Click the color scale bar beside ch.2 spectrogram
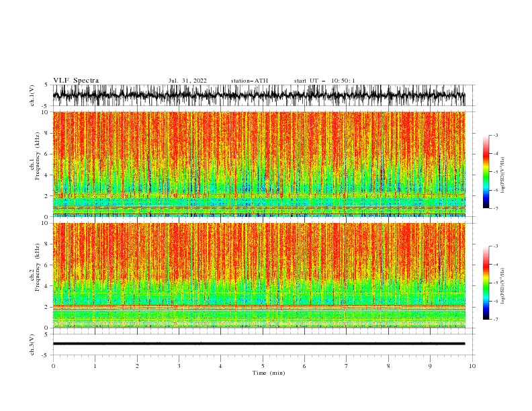The width and height of the screenshot is (532, 411). pyautogui.click(x=486, y=283)
